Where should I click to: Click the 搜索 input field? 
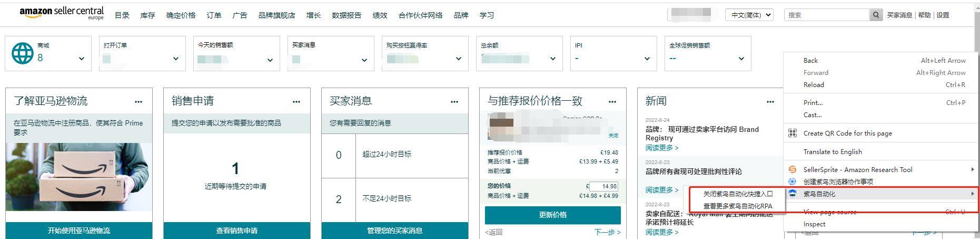coord(827,15)
